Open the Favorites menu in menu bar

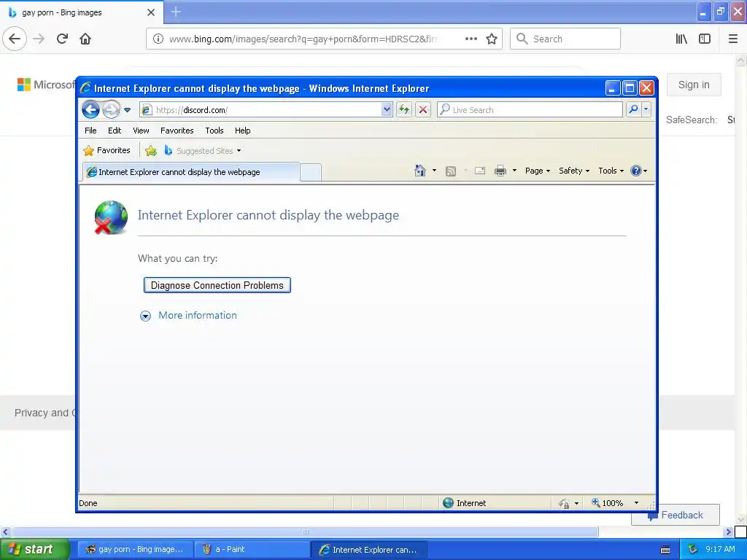[x=177, y=131]
